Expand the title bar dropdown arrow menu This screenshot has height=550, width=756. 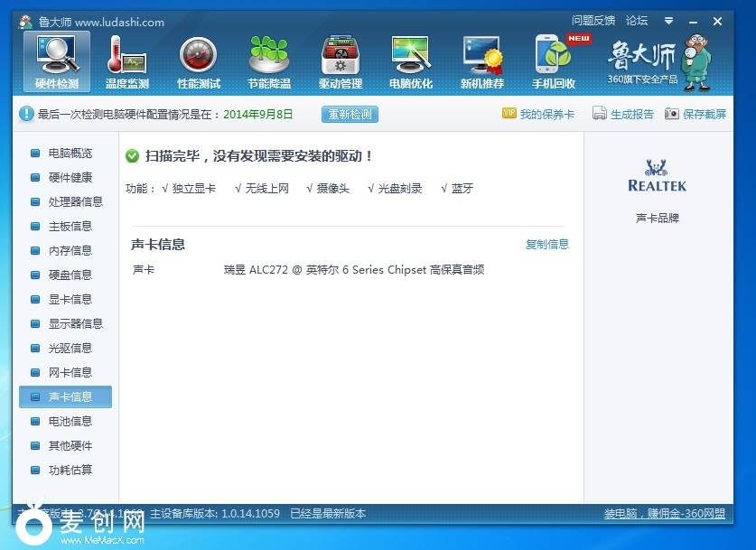668,21
